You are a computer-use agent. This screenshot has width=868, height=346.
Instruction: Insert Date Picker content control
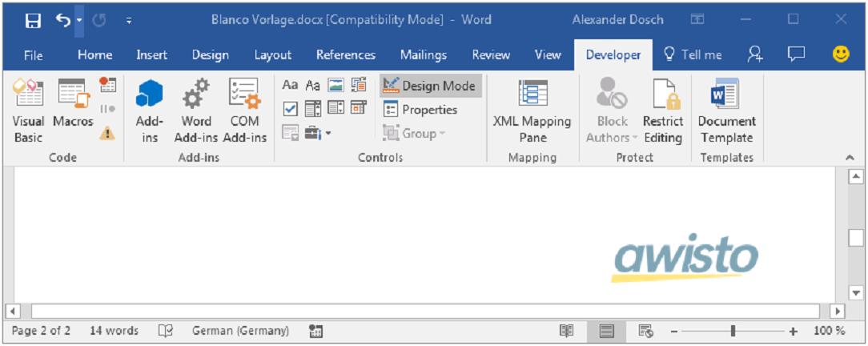tap(359, 107)
